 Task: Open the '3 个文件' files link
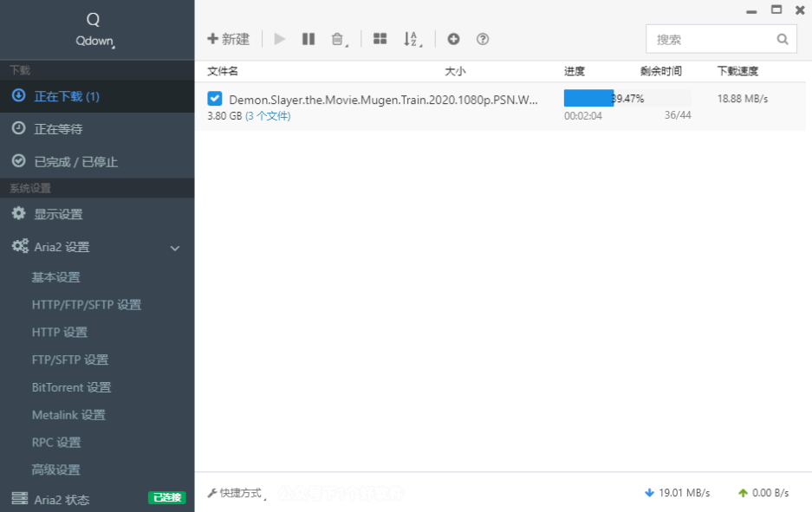coord(268,116)
